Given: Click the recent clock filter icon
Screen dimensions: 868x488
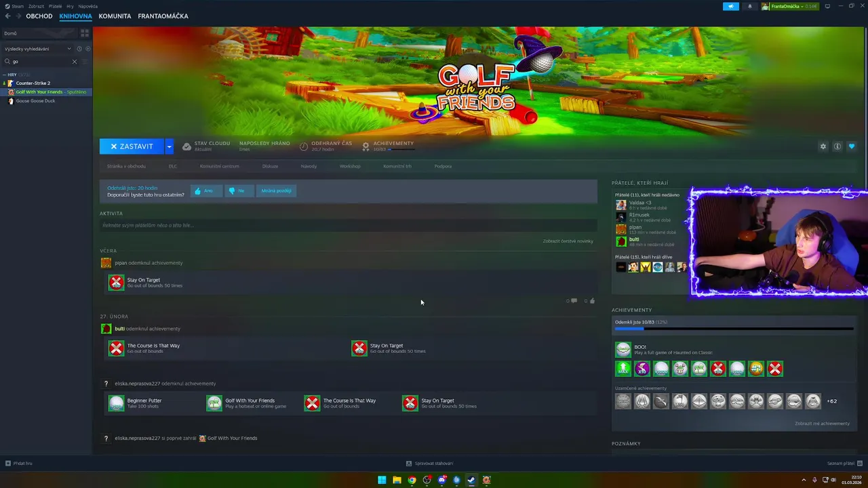Looking at the screenshot, I should coord(79,49).
